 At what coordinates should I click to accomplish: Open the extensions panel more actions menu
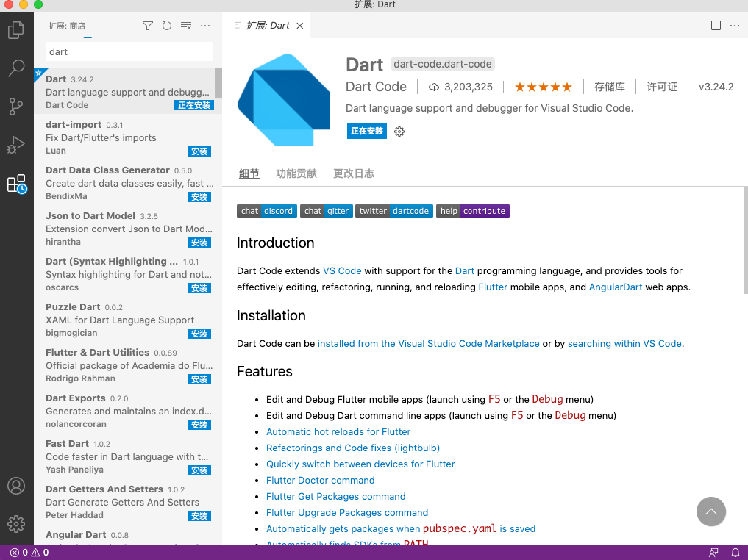[205, 26]
